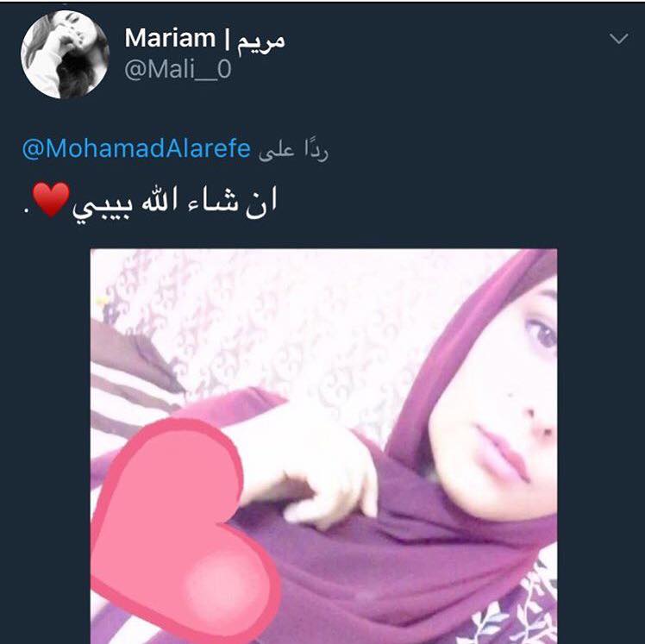
Task: Open the @MohamadAlarefe mention link
Action: tap(136, 148)
